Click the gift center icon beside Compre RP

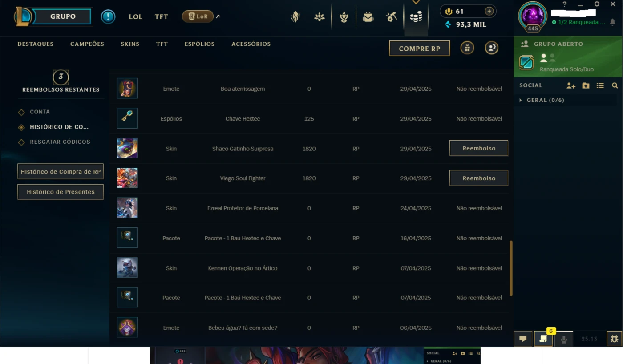[x=467, y=48]
